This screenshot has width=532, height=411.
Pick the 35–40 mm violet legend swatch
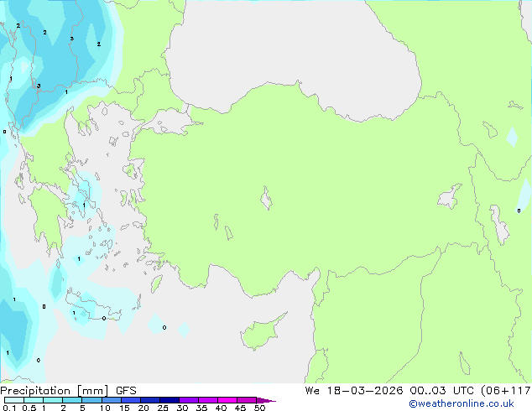pyautogui.click(x=208, y=400)
